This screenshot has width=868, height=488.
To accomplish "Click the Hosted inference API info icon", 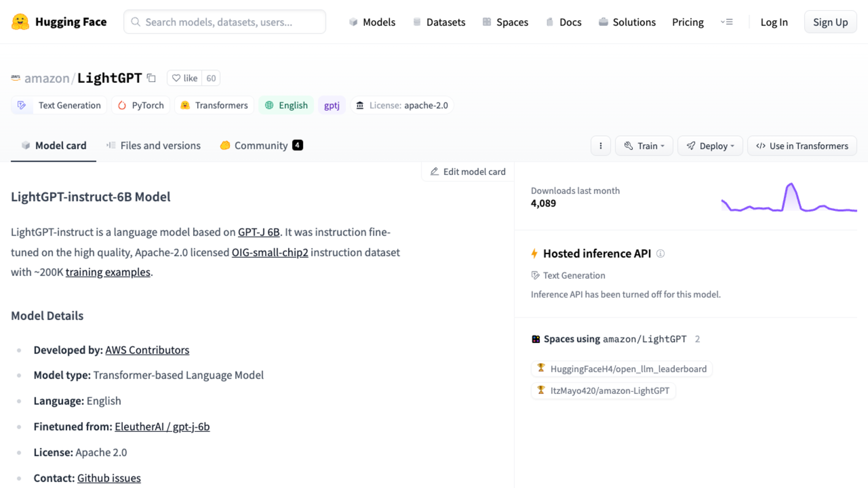I will click(x=660, y=253).
